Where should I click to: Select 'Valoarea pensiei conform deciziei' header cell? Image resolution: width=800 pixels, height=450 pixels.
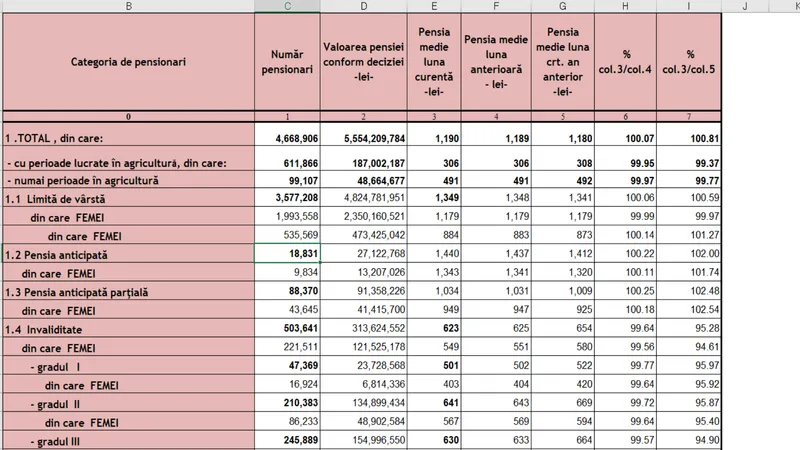point(363,62)
